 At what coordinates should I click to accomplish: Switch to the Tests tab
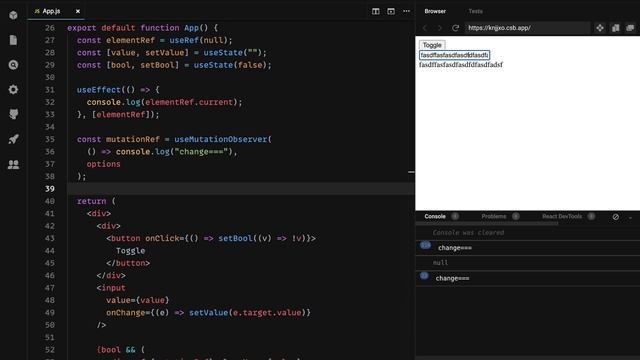[476, 11]
